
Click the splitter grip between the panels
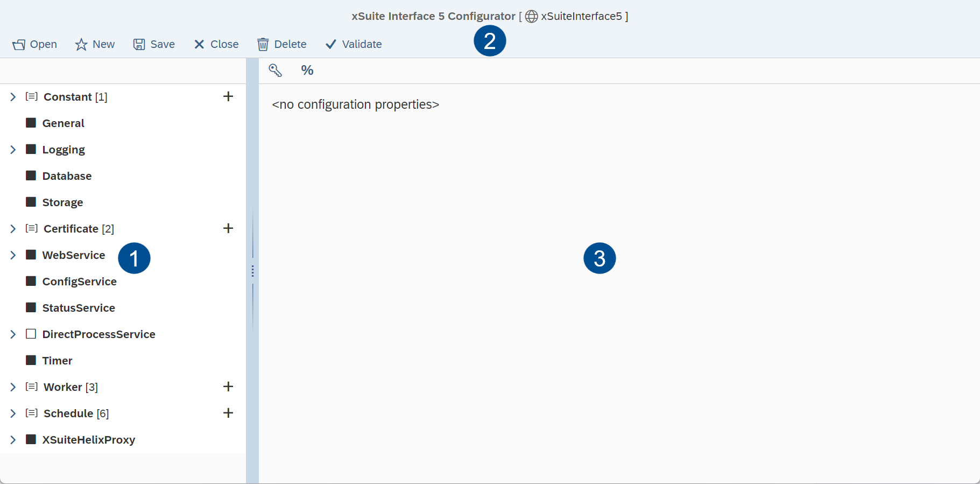[x=252, y=271]
